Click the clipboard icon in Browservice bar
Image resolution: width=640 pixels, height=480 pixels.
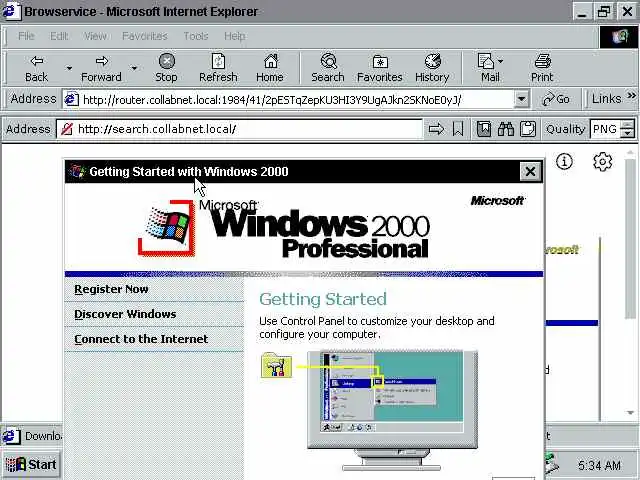click(528, 129)
